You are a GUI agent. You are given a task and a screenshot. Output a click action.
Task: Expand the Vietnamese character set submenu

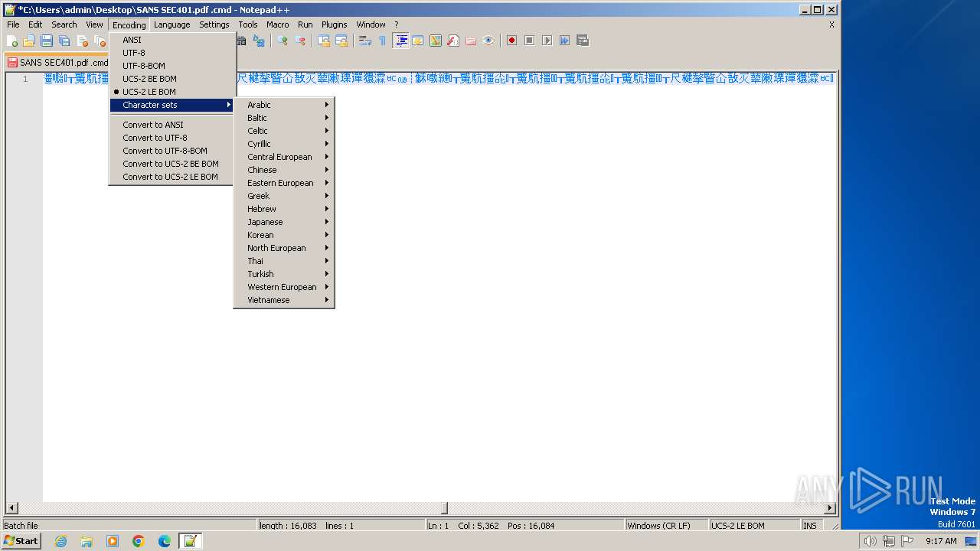[x=284, y=300]
